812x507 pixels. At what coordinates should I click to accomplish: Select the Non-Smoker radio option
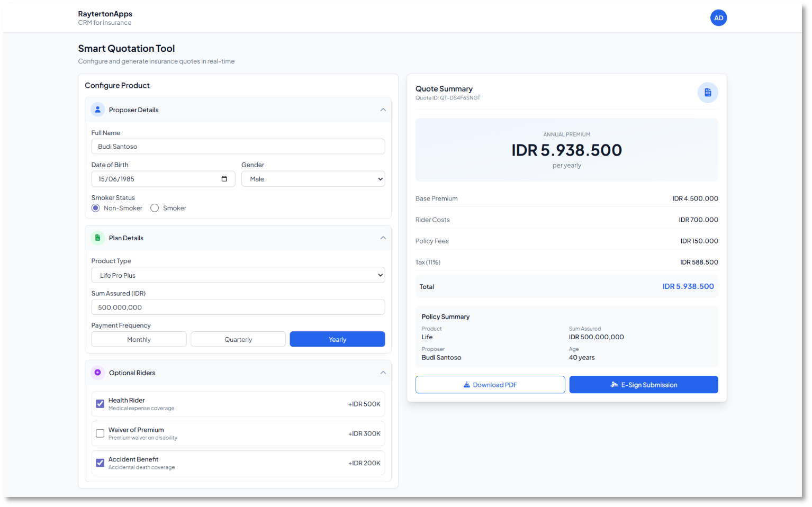[x=96, y=208]
